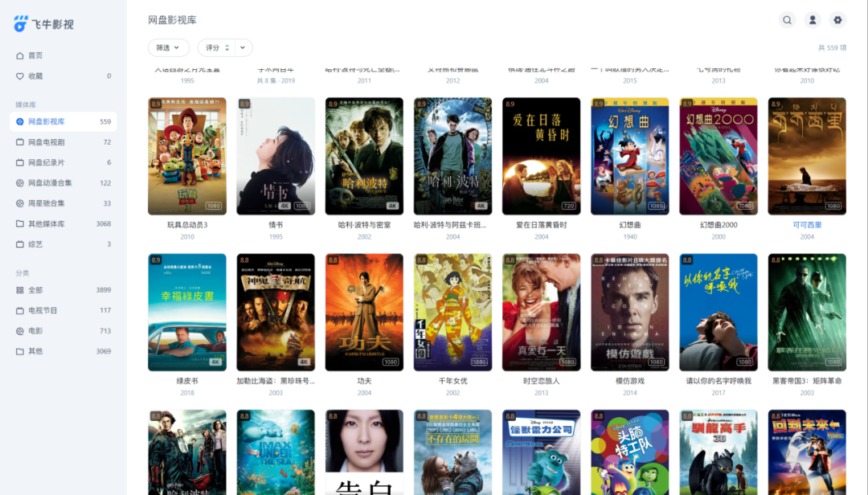Toggle the 评分 sort order arrows
The height and width of the screenshot is (495, 868).
click(227, 47)
